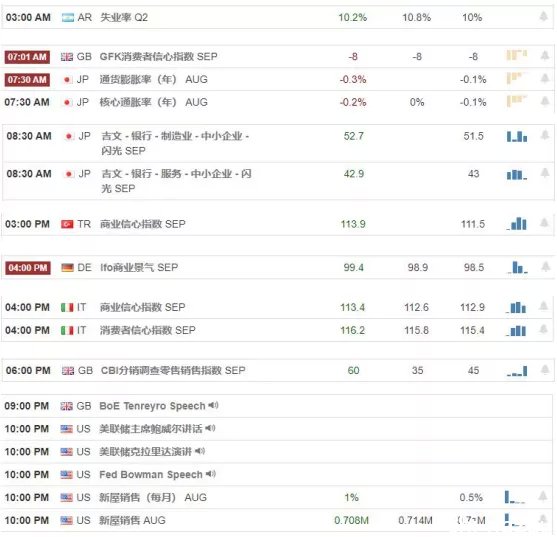Screen dimensions: 557x537
Task: Click value 113.9 in TR 商业信心指数 row
Action: coord(353,224)
